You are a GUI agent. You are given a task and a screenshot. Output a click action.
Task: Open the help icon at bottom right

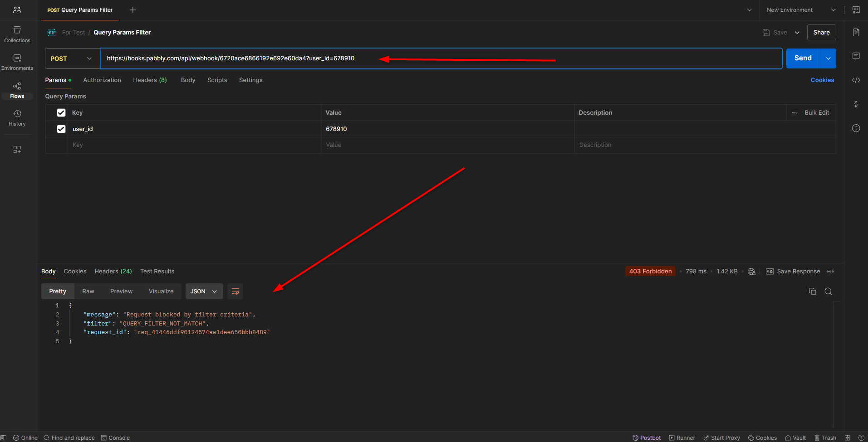pos(861,437)
